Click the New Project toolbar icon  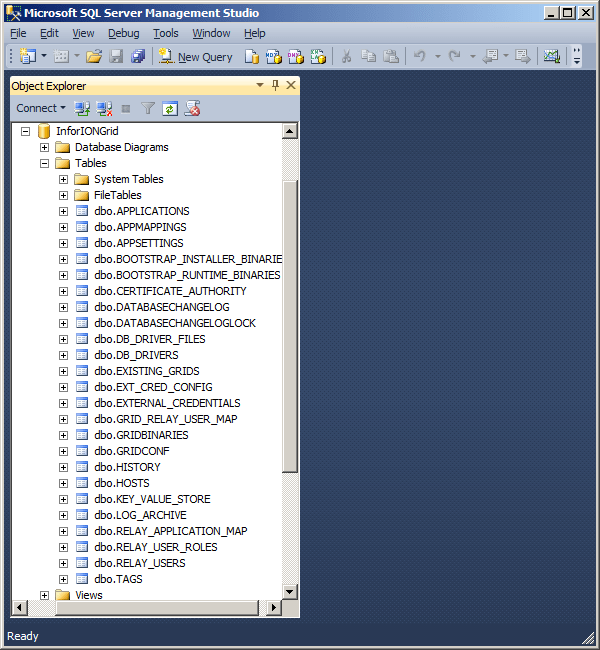[27, 57]
